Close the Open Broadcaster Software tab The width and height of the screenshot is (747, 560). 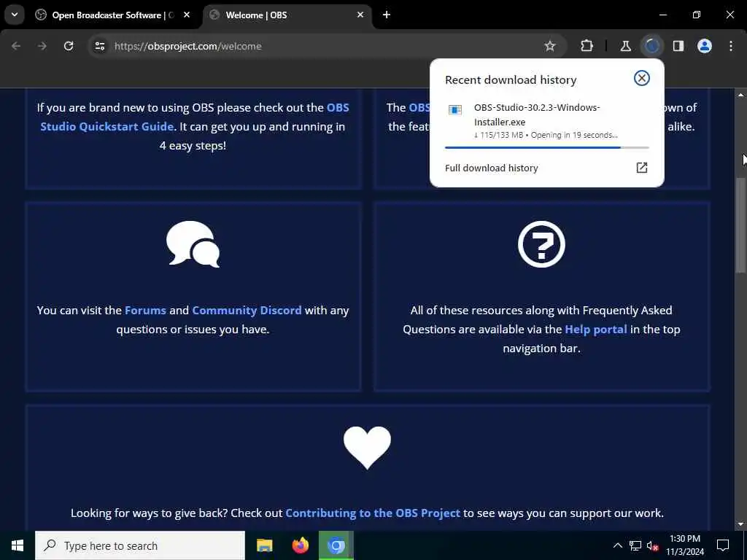click(x=187, y=15)
